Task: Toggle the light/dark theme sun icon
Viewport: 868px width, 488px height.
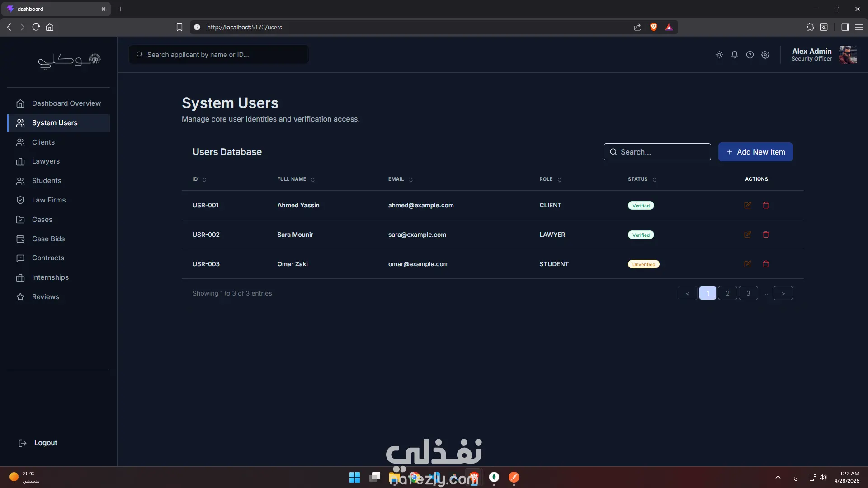Action: pos(719,55)
